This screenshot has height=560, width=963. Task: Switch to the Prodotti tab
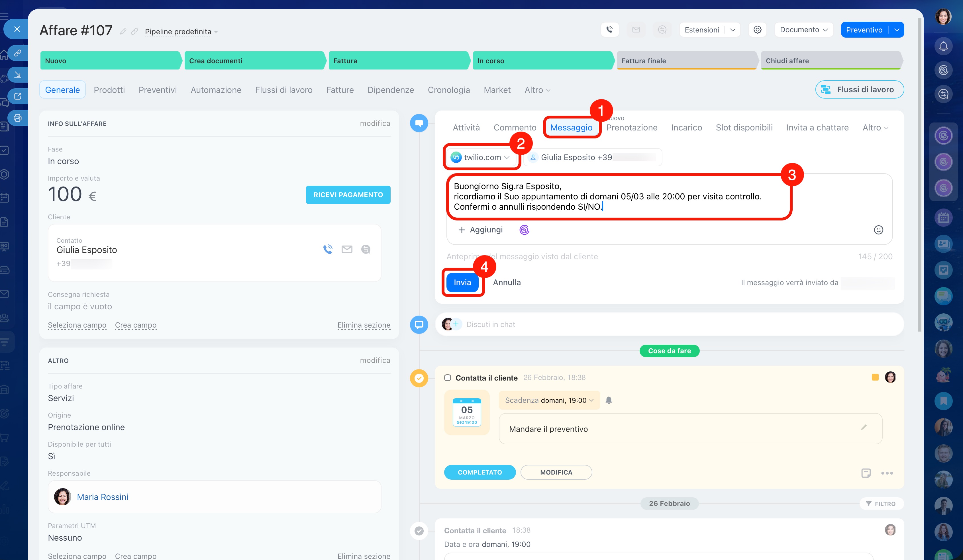(109, 90)
